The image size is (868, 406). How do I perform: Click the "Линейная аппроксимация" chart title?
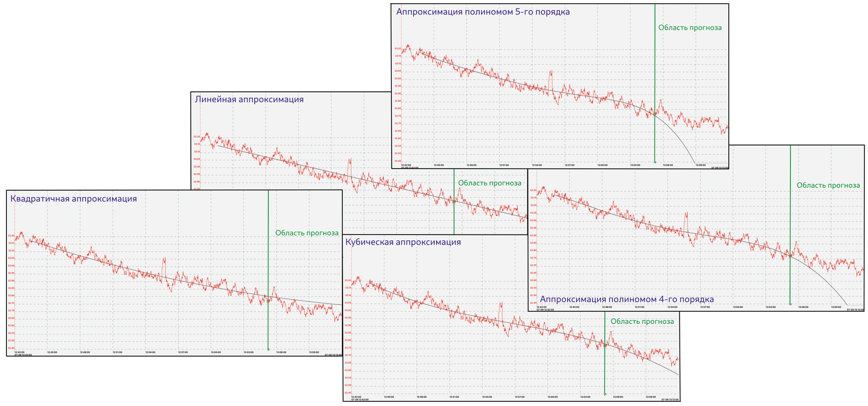point(249,99)
